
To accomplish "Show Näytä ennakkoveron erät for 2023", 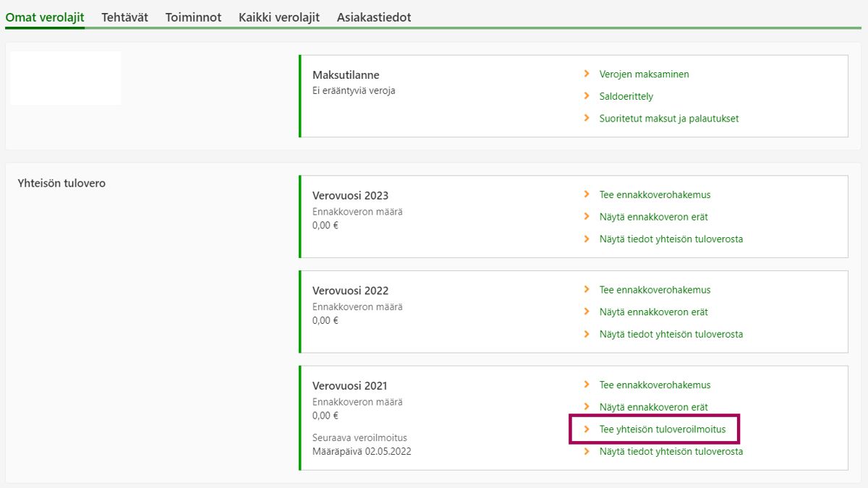I will pos(653,217).
